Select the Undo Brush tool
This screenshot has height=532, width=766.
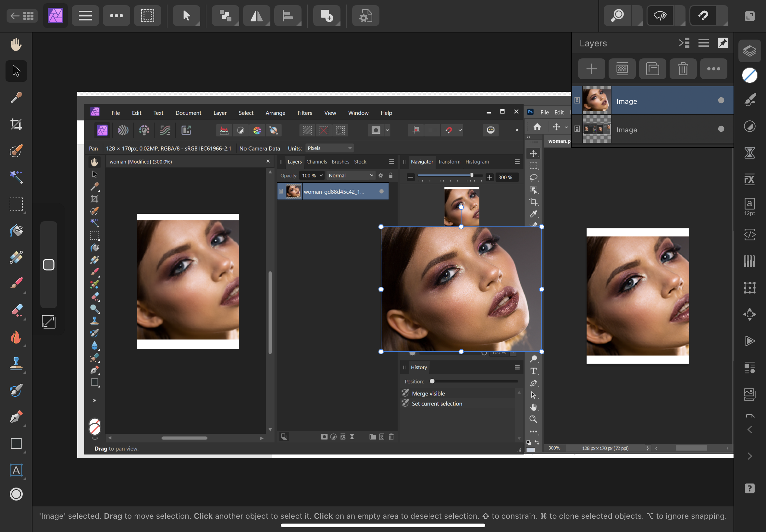point(16,390)
